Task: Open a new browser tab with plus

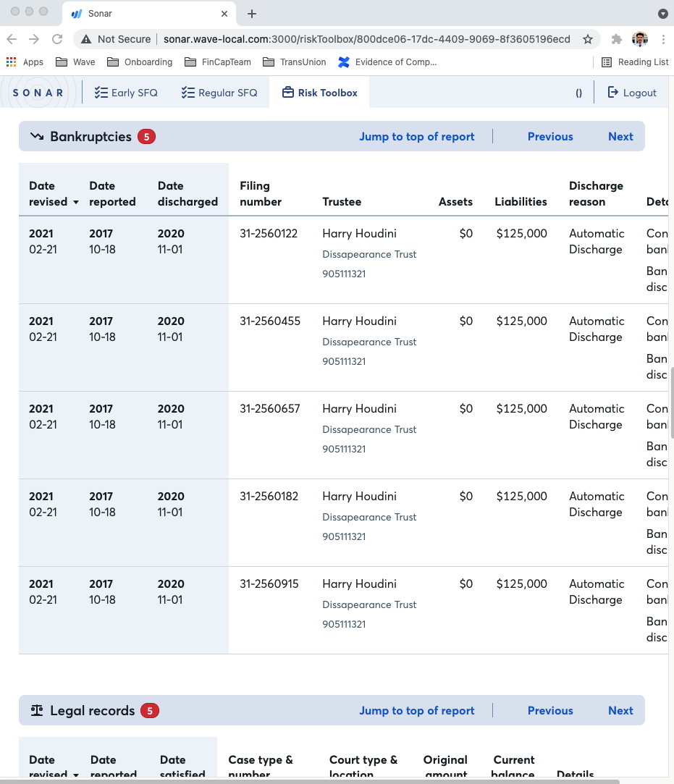Action: (252, 14)
